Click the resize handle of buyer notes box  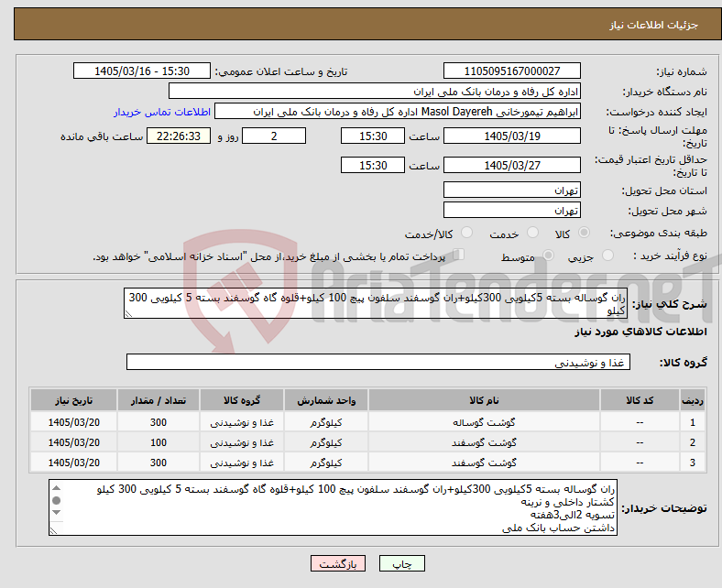coord(53,531)
